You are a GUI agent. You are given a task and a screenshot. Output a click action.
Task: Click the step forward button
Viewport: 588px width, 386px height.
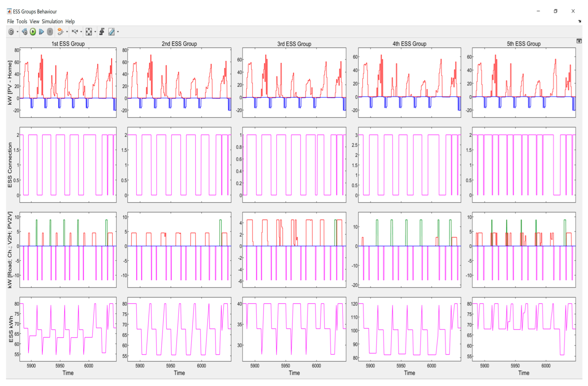(41, 32)
